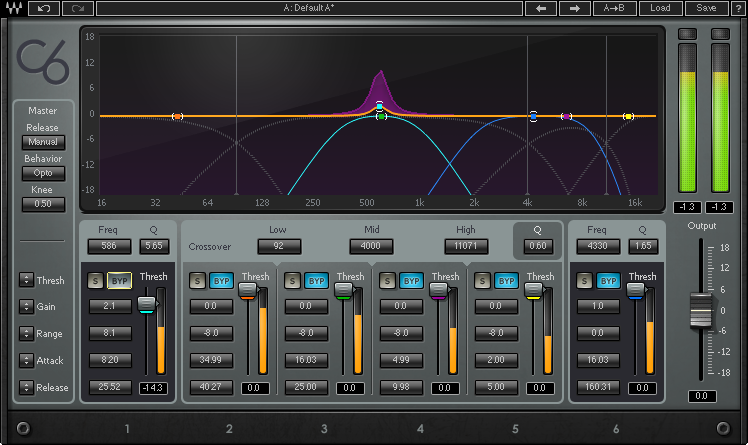Click the band 4 attack value 4.99
The width and height of the screenshot is (748, 445).
point(401,360)
